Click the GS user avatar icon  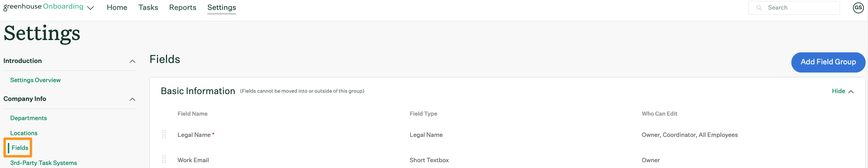858,8
